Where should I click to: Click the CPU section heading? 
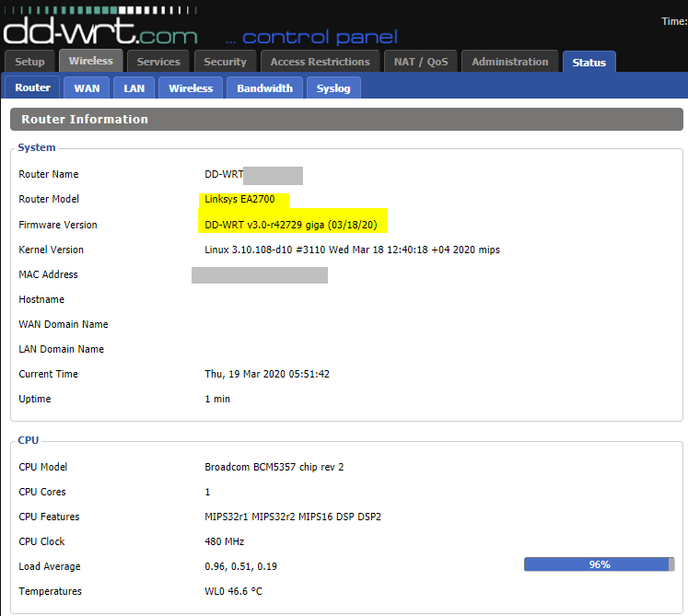click(x=28, y=439)
